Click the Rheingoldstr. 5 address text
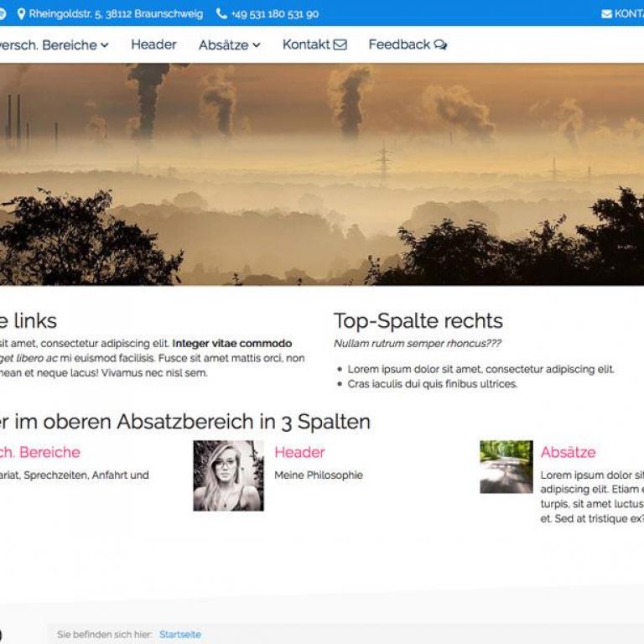The image size is (644, 644). (116, 14)
